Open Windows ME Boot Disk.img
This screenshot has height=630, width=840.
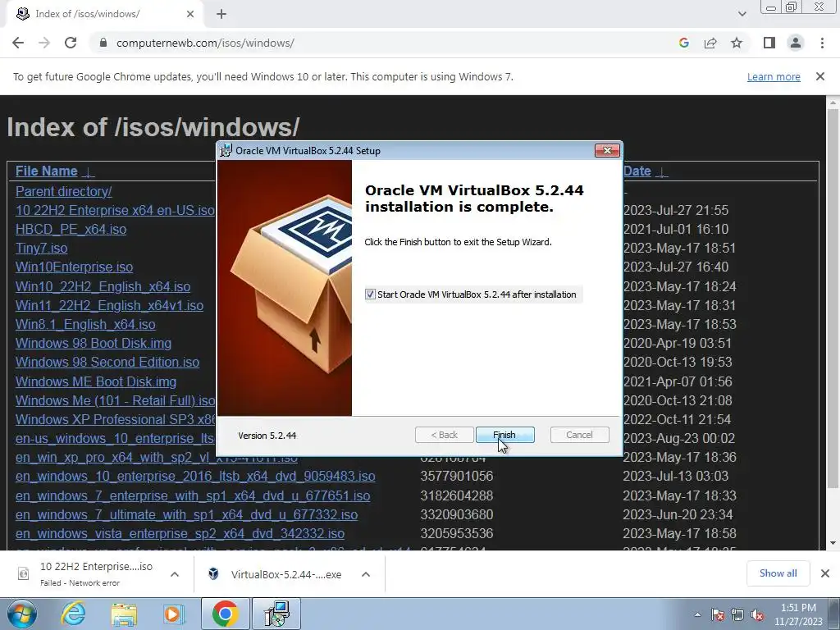point(96,382)
